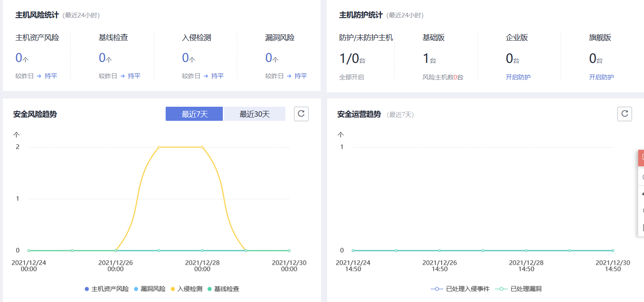
Task: Click the arrow icon beside 较昨日 under 主机资产风险
Action: pos(39,76)
